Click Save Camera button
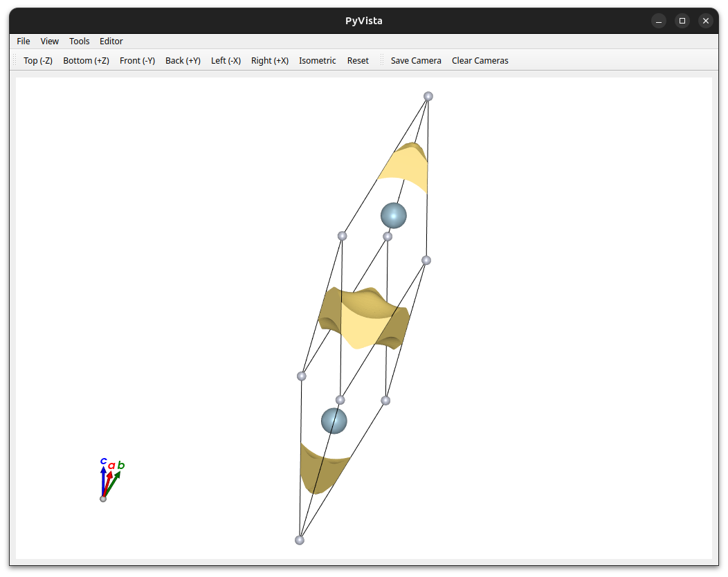 coord(415,60)
